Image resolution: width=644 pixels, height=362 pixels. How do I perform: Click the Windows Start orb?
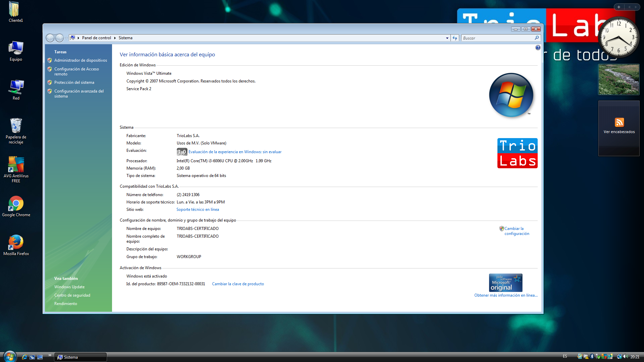10,356
